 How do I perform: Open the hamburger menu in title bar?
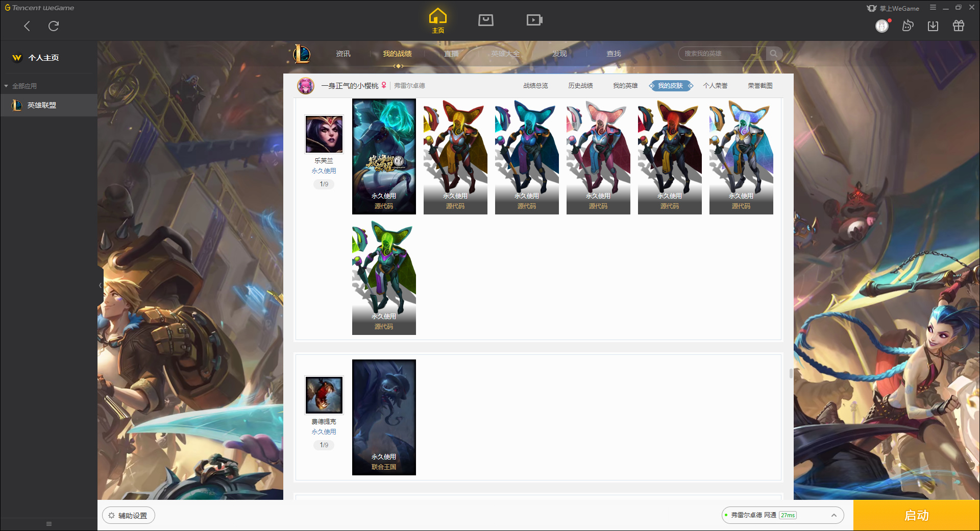point(933,8)
